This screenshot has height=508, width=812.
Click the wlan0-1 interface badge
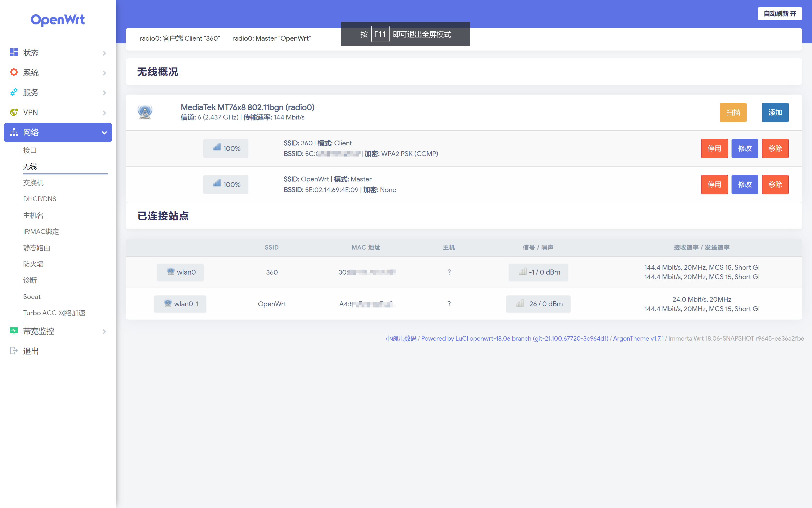180,304
